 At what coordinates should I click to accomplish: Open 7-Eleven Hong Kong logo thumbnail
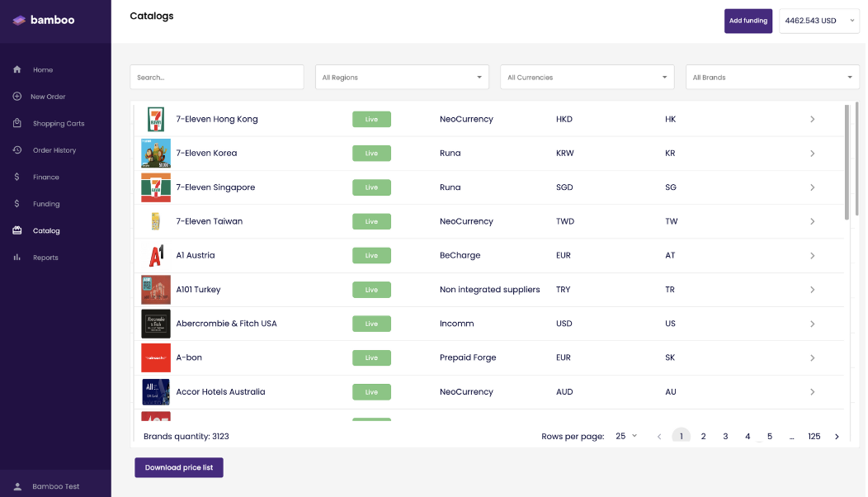click(156, 119)
